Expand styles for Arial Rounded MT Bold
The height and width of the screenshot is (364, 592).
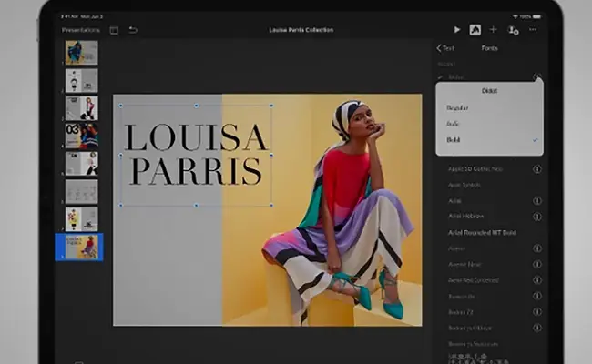click(537, 233)
